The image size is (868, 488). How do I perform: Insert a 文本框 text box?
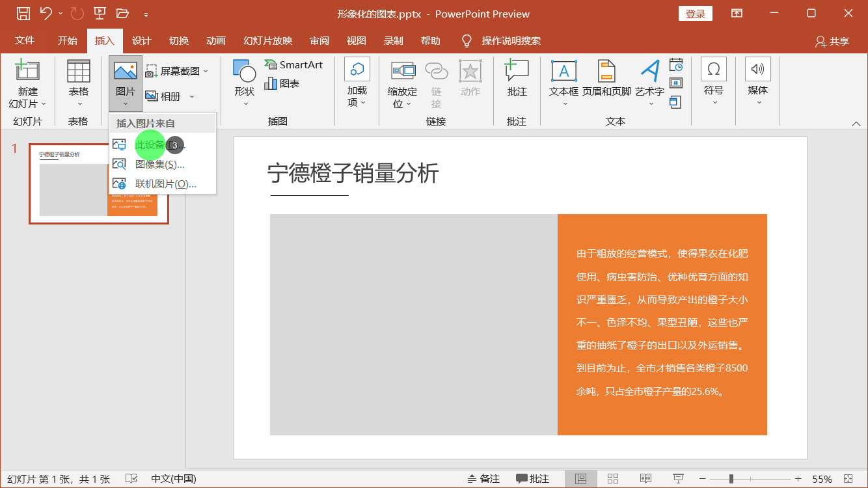[563, 85]
